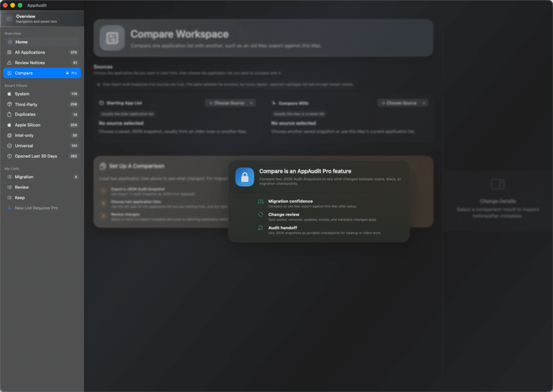Click the 'Smart Filters' section header
Viewport: 553px width, 392px height.
tap(16, 86)
